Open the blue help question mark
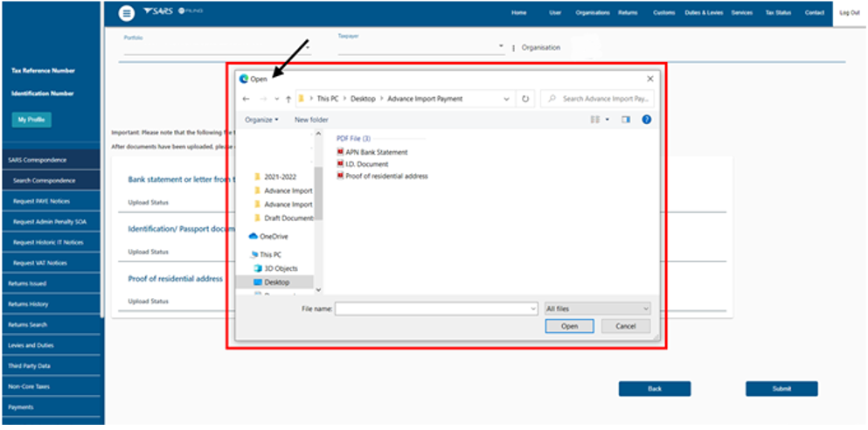 click(x=646, y=120)
